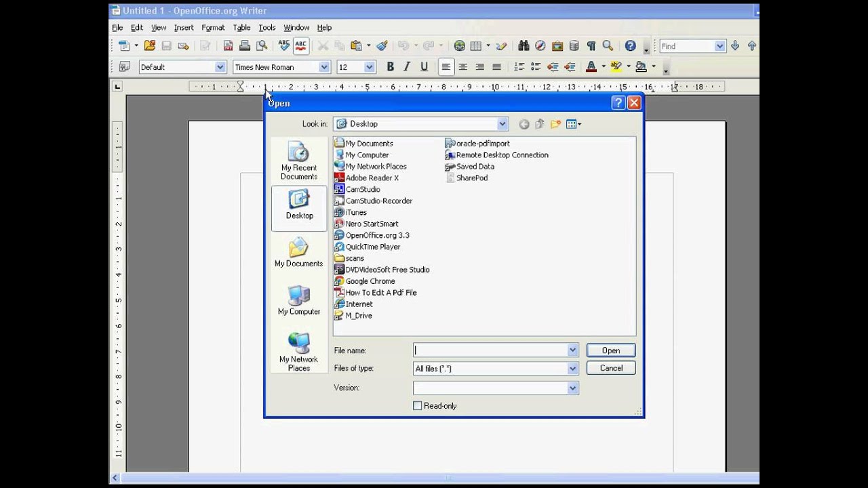Screen dimensions: 868x488
Task: Click the Navigator compass icon
Action: point(540,46)
